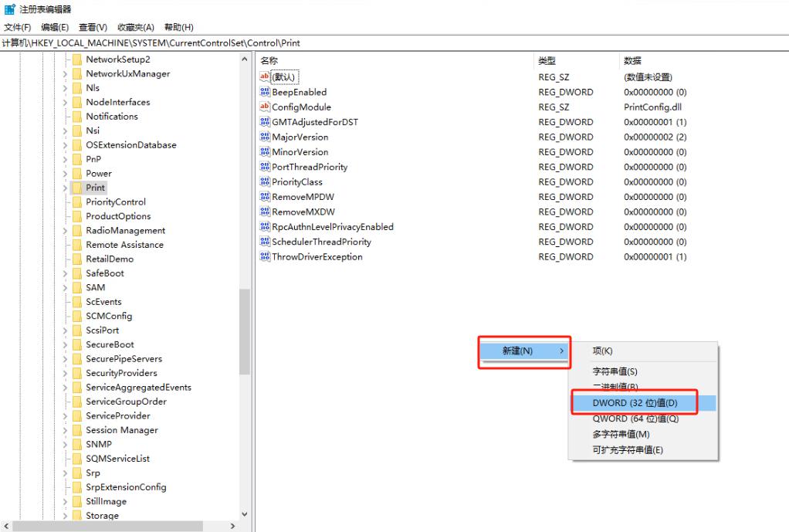789x532 pixels.
Task: Expand the ServiceProvider key
Action: (x=66, y=415)
